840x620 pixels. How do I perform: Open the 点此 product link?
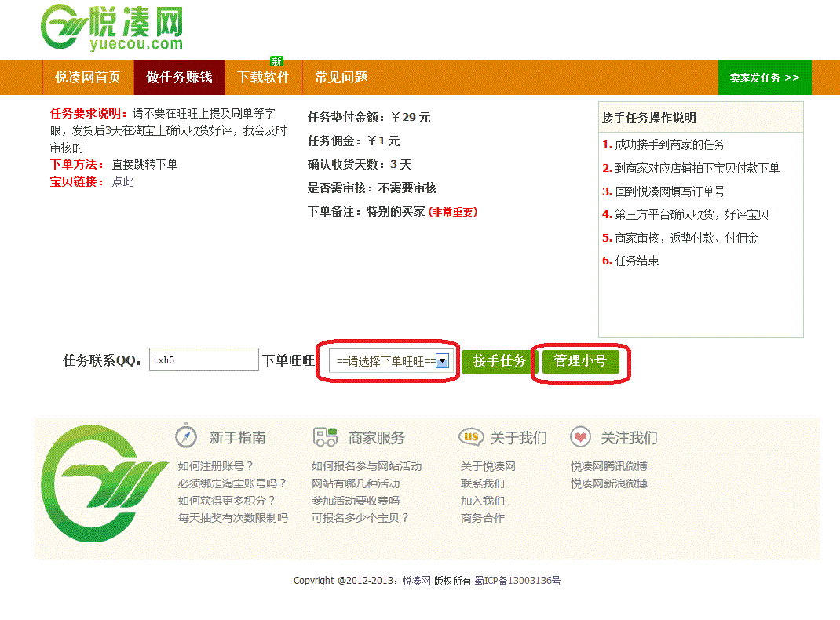122,182
